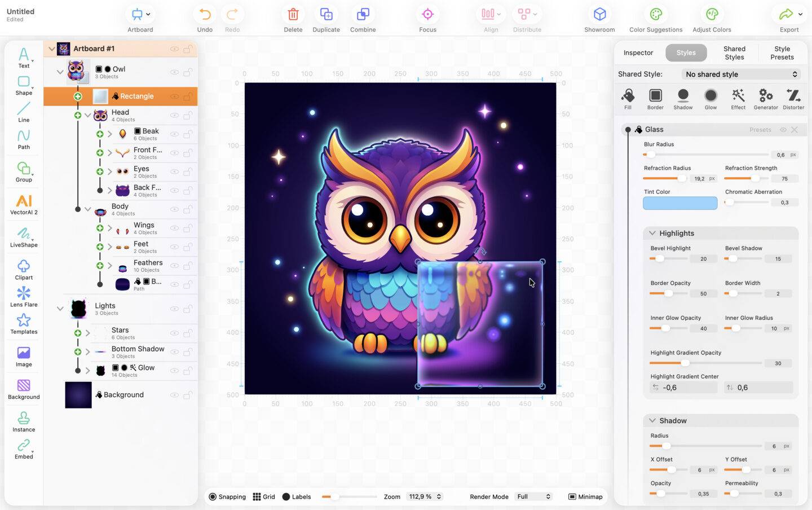812x510 pixels.
Task: Hide the Beak layer
Action: pyautogui.click(x=174, y=134)
